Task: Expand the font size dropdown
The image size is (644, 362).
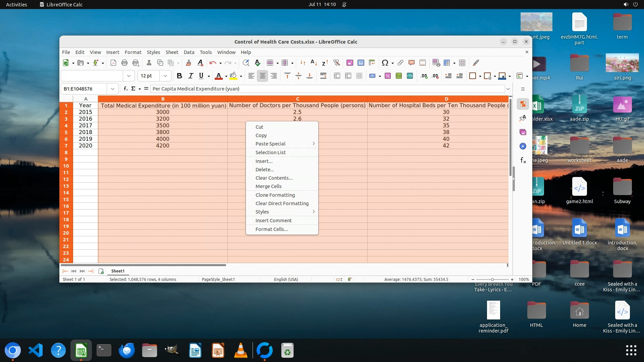Action: coord(165,76)
